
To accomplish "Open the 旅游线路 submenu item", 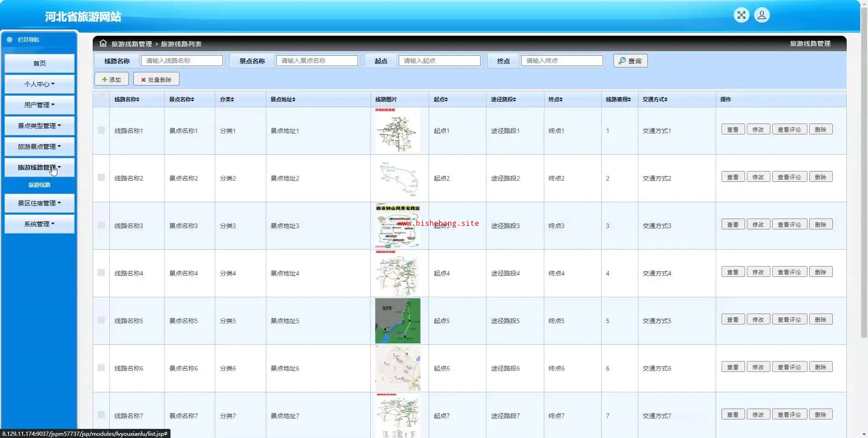I will (39, 185).
